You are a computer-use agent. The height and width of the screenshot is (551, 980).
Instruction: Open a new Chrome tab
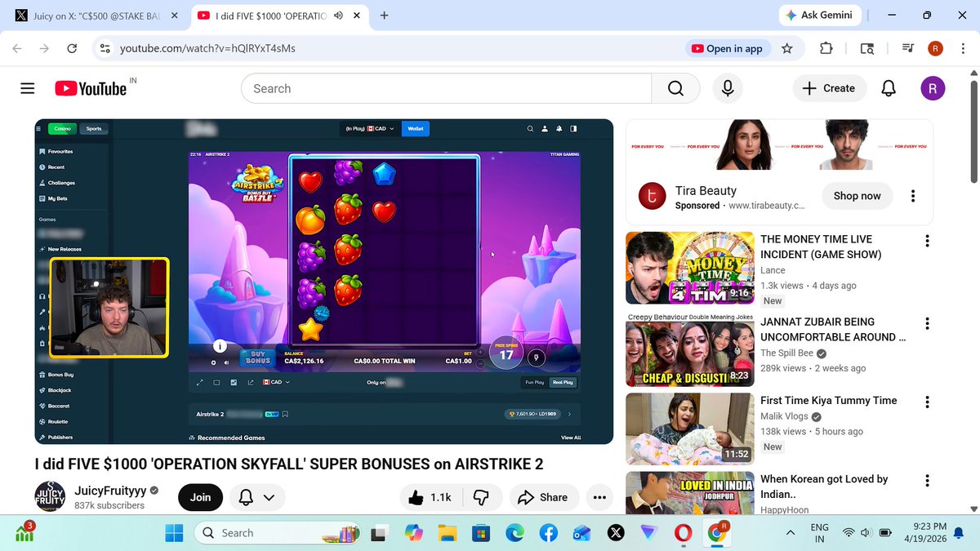tap(384, 16)
